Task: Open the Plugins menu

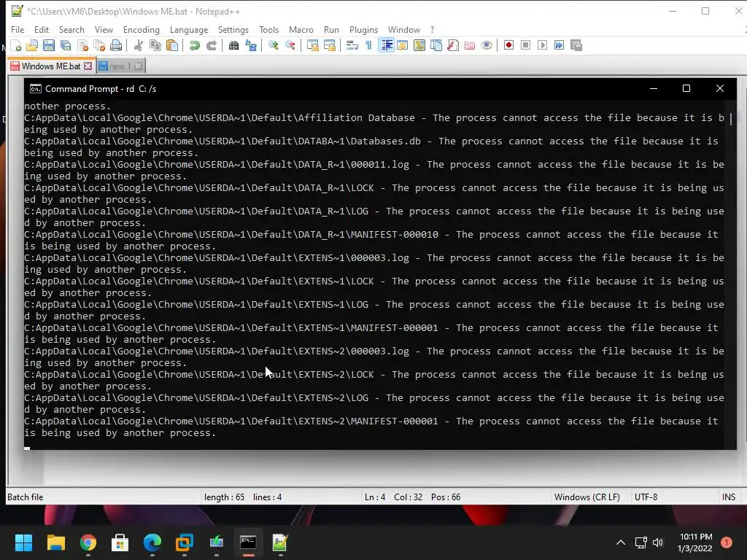Action: [363, 29]
